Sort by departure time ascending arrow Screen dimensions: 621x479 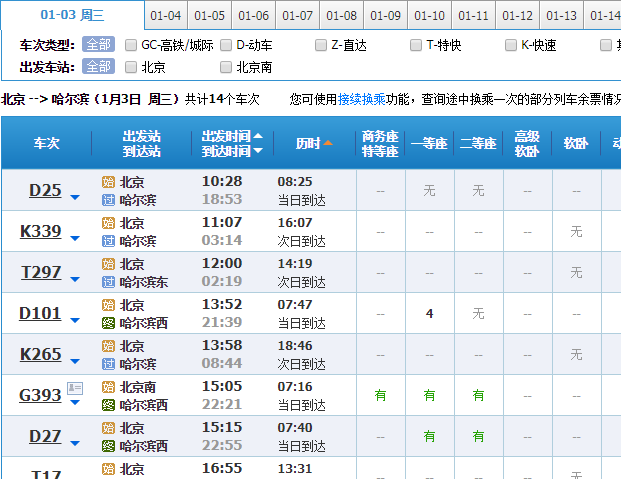(258, 136)
